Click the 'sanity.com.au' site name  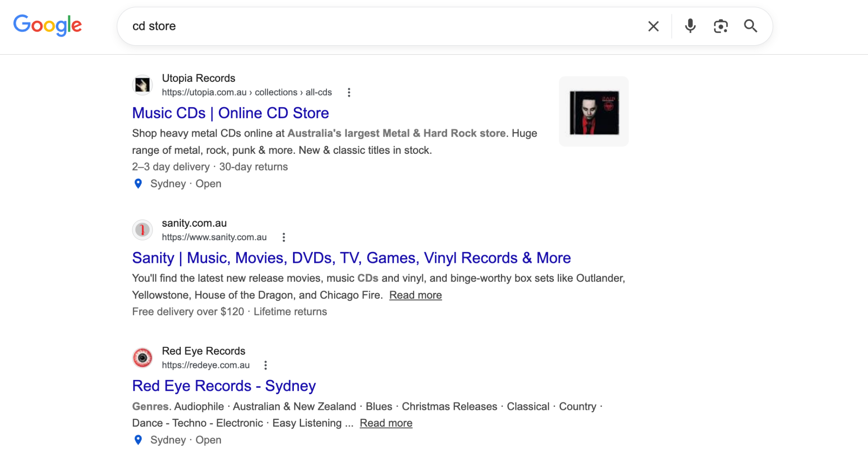[x=194, y=223]
